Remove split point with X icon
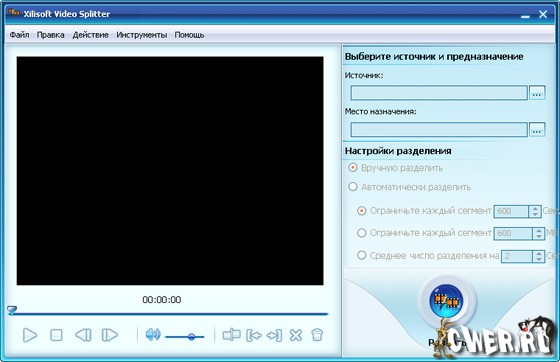 click(296, 335)
